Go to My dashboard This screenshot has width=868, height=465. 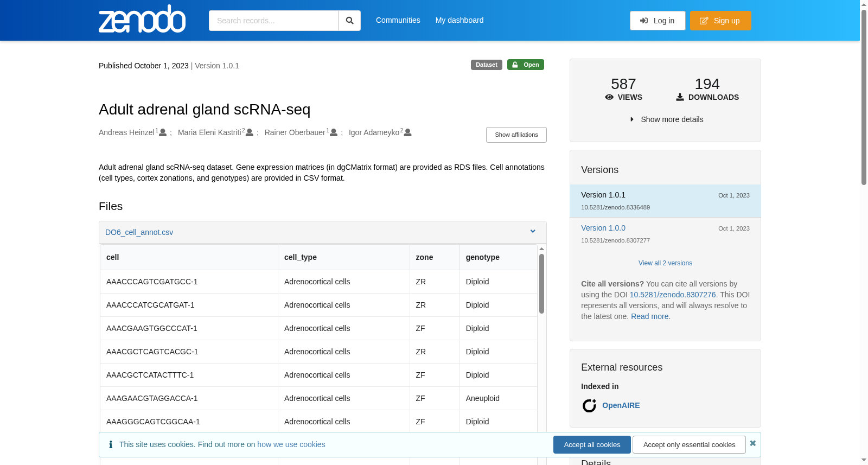tap(459, 20)
